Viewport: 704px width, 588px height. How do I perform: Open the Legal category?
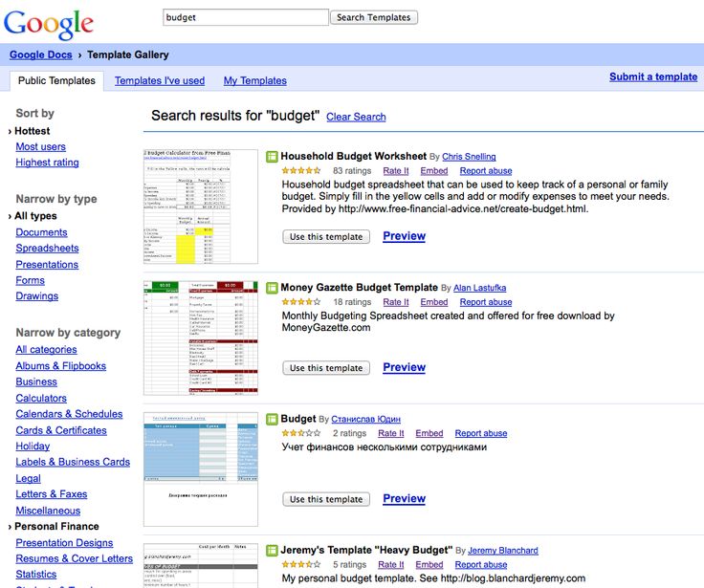click(x=29, y=478)
